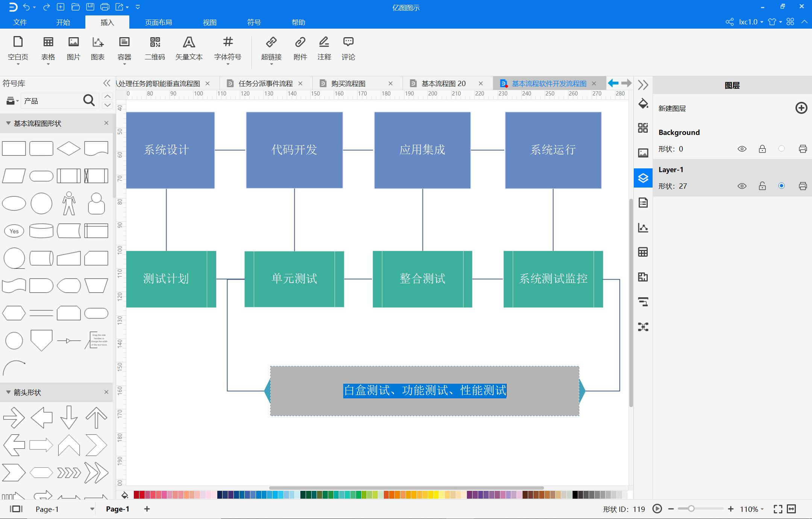812x519 pixels.
Task: Lock the Layer-1 layer
Action: (762, 186)
